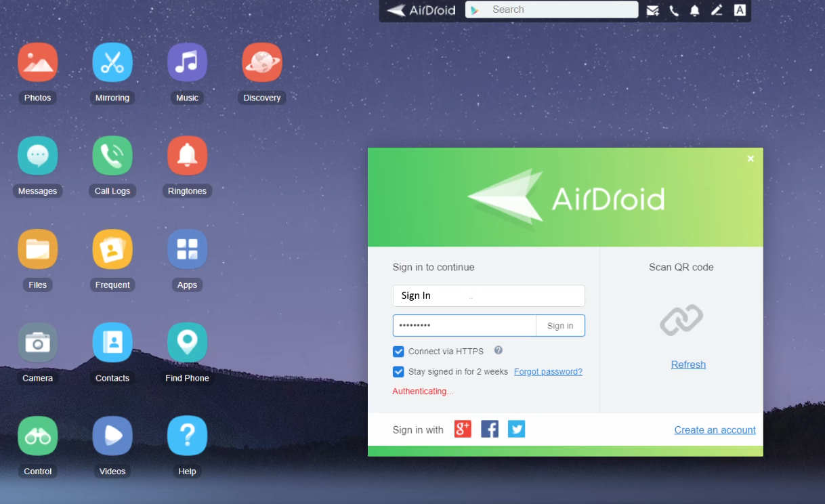Focus the password field
This screenshot has height=504, width=825.
tap(465, 326)
